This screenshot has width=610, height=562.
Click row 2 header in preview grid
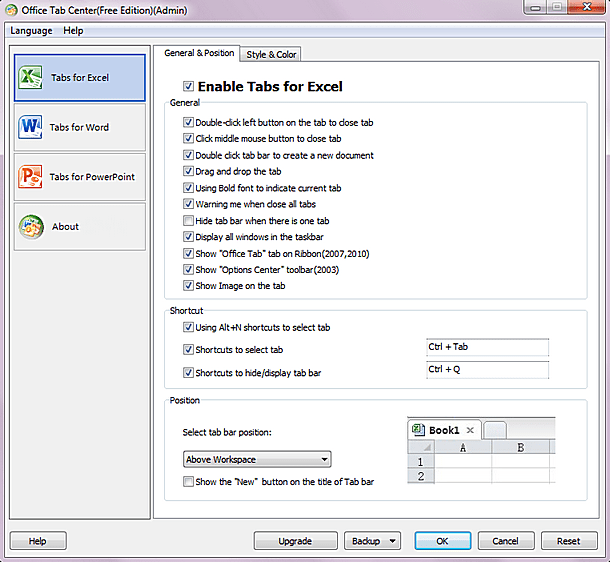tap(421, 476)
